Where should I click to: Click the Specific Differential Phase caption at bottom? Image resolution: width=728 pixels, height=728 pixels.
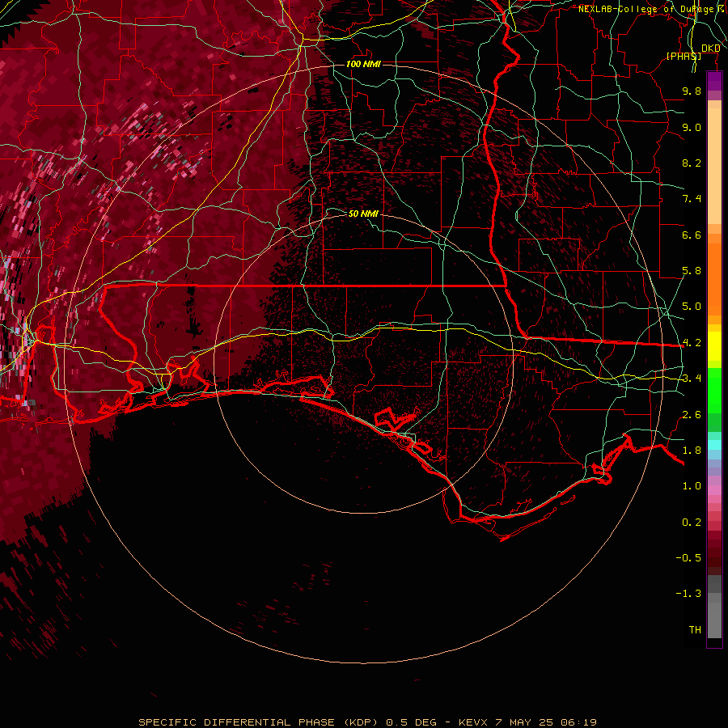point(367,722)
